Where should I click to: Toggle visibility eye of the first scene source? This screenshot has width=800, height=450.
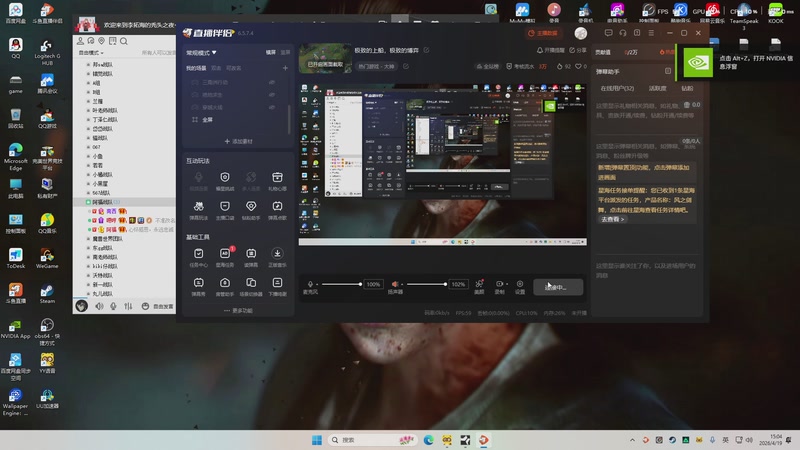(x=272, y=82)
